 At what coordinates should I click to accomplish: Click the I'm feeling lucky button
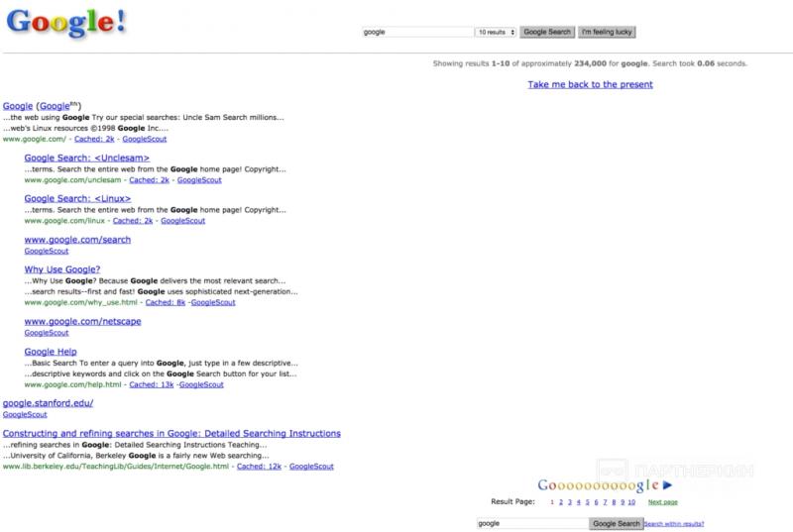607,32
